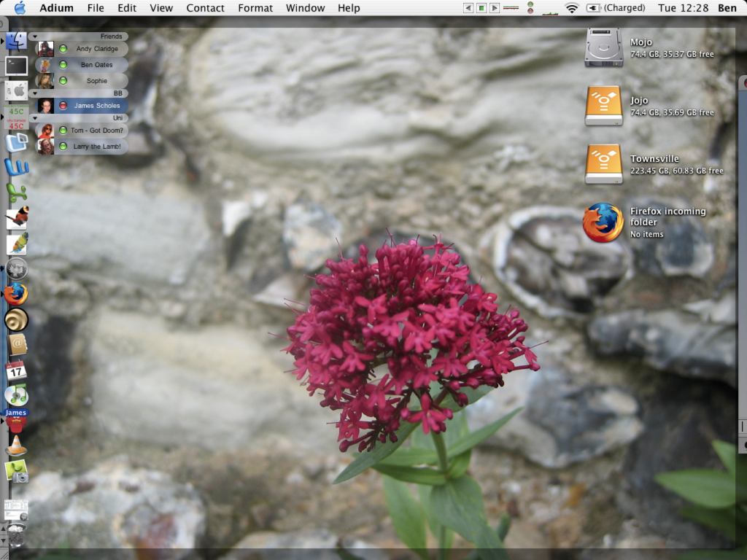The height and width of the screenshot is (560, 747).
Task: Open System Preferences Dock icon
Action: tap(16, 90)
